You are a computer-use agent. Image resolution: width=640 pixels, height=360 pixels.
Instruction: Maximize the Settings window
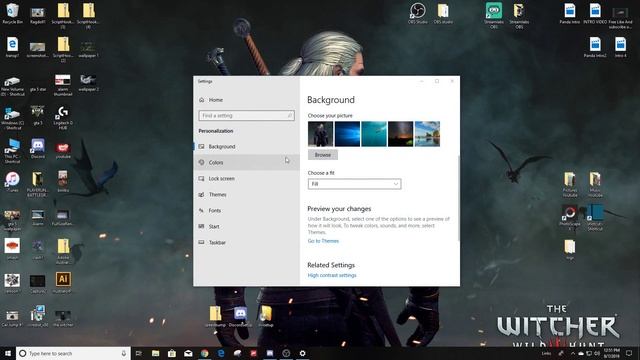click(437, 81)
